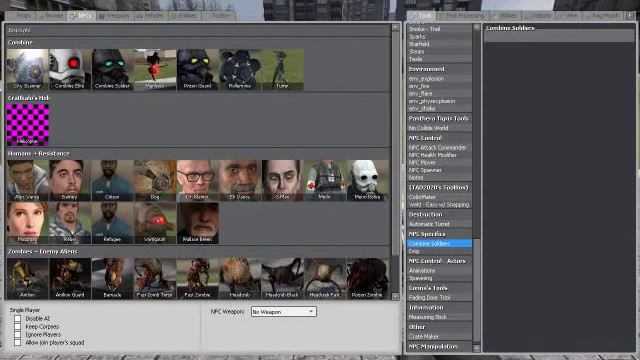Open the Post Processing tab
640x360 pixels.
[461, 16]
